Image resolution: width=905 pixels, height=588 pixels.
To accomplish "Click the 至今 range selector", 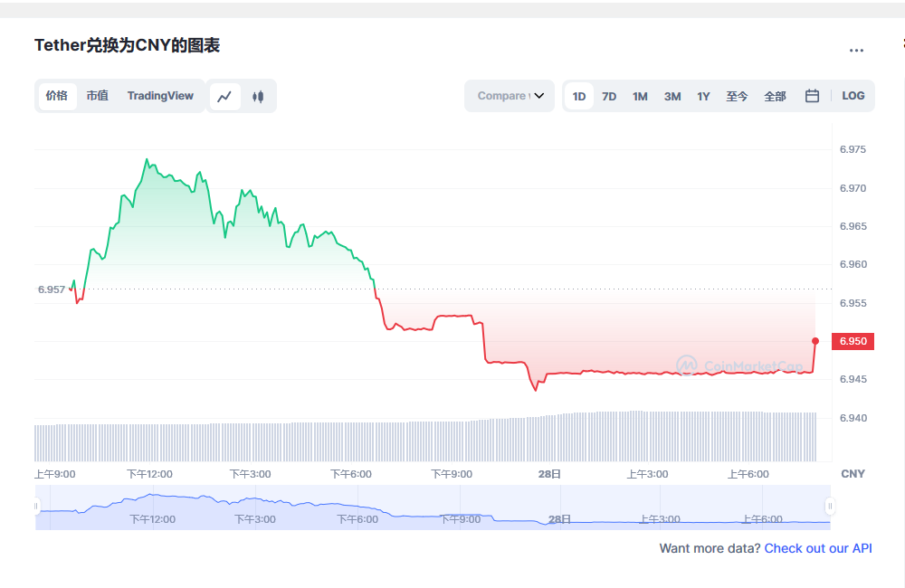I will click(738, 95).
